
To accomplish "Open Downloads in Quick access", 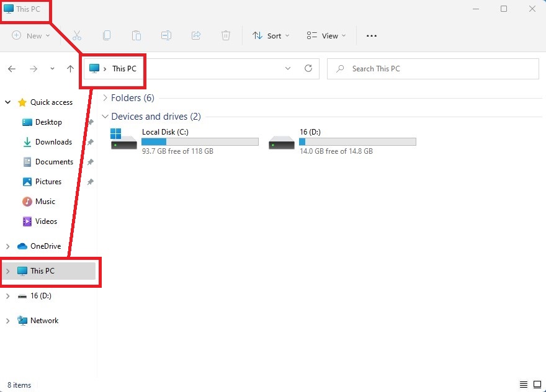I will click(x=49, y=142).
